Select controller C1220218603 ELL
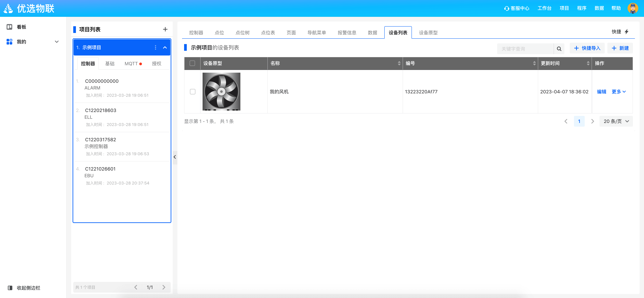This screenshot has height=298, width=644. click(122, 117)
